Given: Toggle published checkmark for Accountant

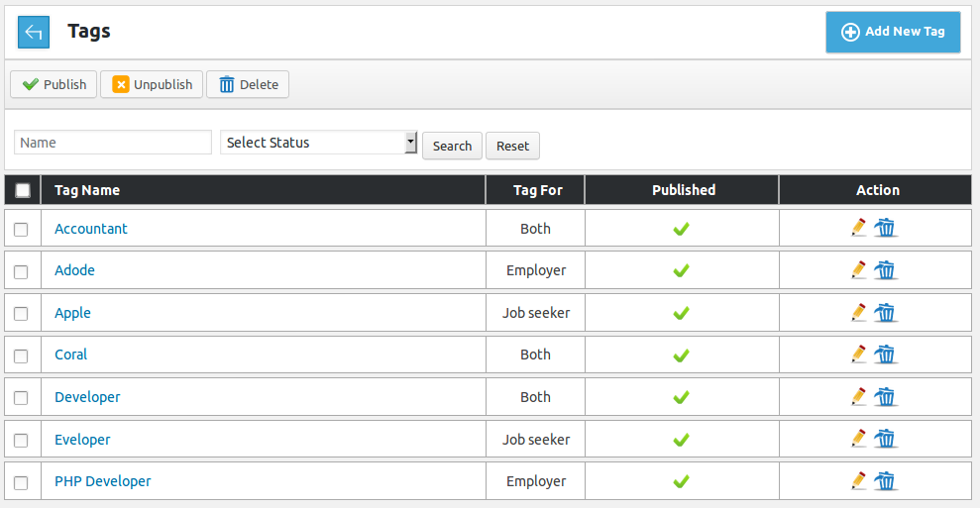Looking at the screenshot, I should point(682,229).
